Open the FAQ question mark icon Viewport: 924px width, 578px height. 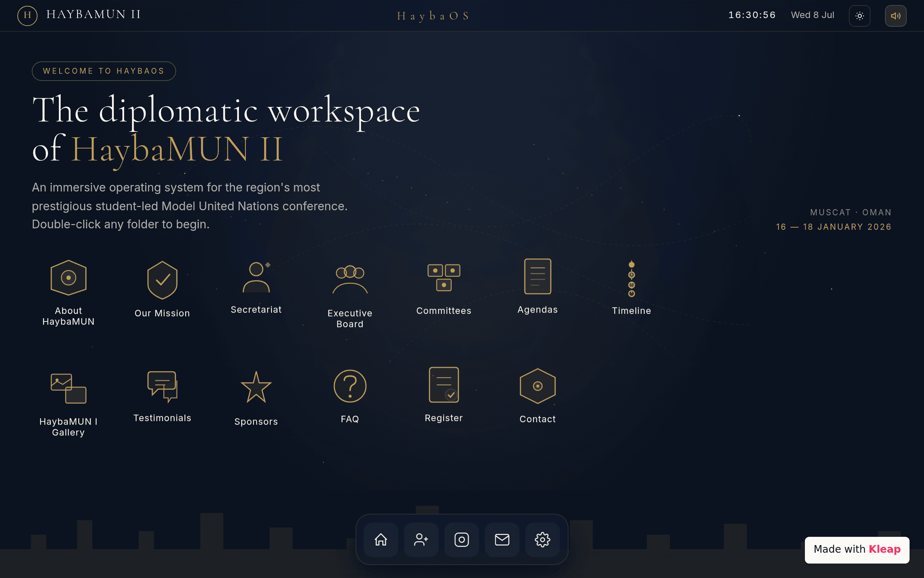pyautogui.click(x=350, y=386)
